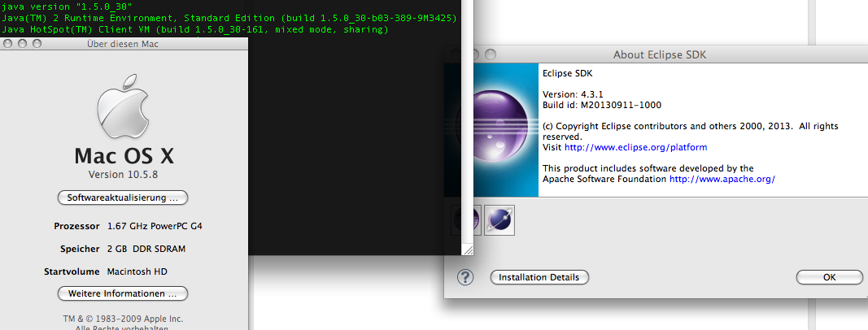
Task: Click the Apple copyright line 1983–2009
Action: 123,319
